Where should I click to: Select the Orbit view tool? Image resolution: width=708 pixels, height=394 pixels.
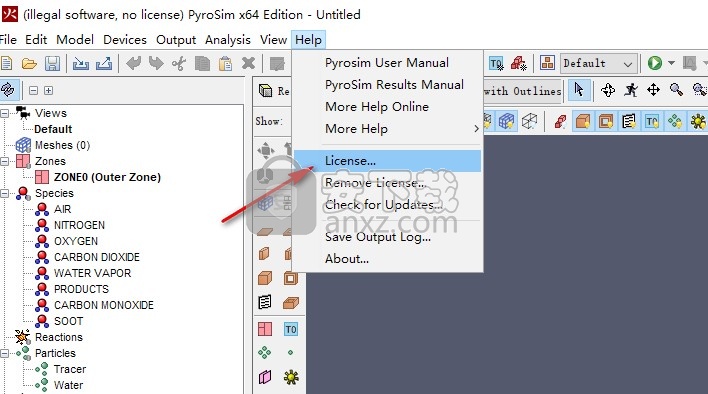608,90
